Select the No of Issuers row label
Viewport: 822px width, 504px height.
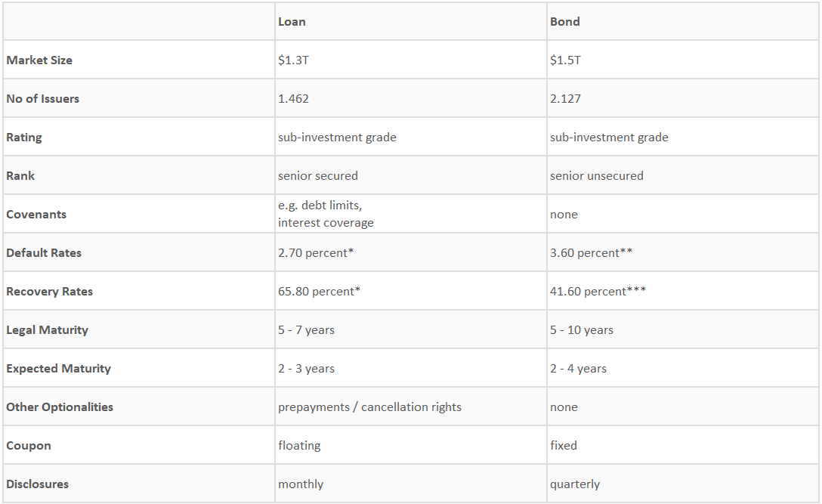pos(42,98)
